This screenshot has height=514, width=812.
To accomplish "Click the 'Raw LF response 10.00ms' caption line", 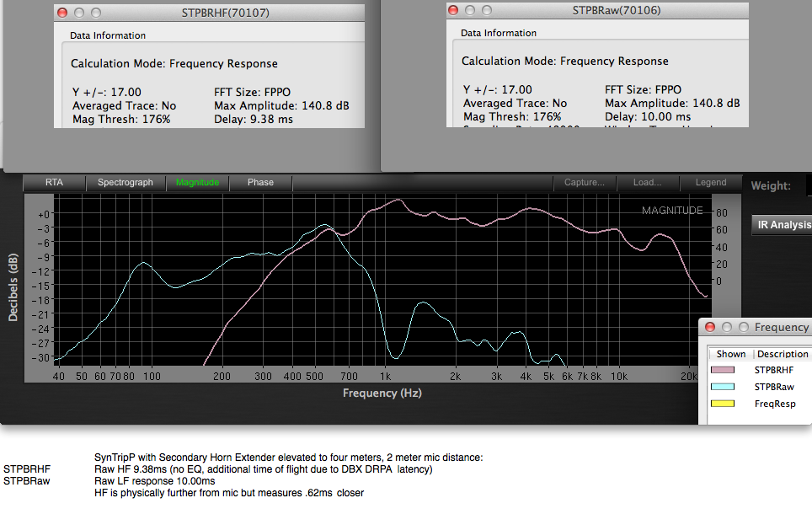I will [154, 481].
